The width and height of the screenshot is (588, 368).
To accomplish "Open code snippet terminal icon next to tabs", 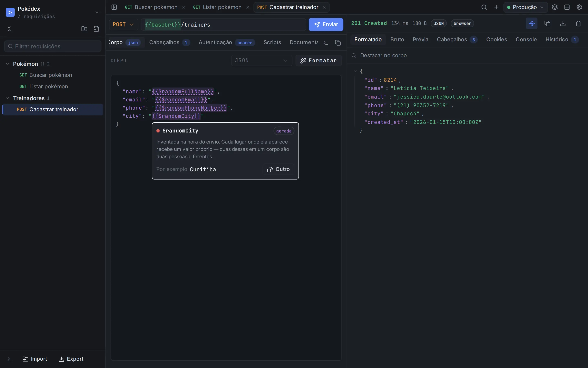I will tap(326, 43).
